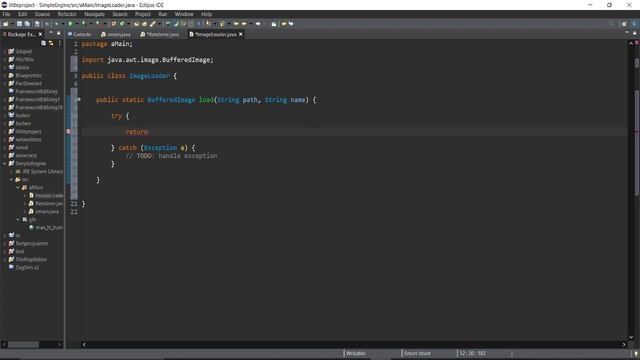Collapse the gfx package node

(x=18, y=220)
